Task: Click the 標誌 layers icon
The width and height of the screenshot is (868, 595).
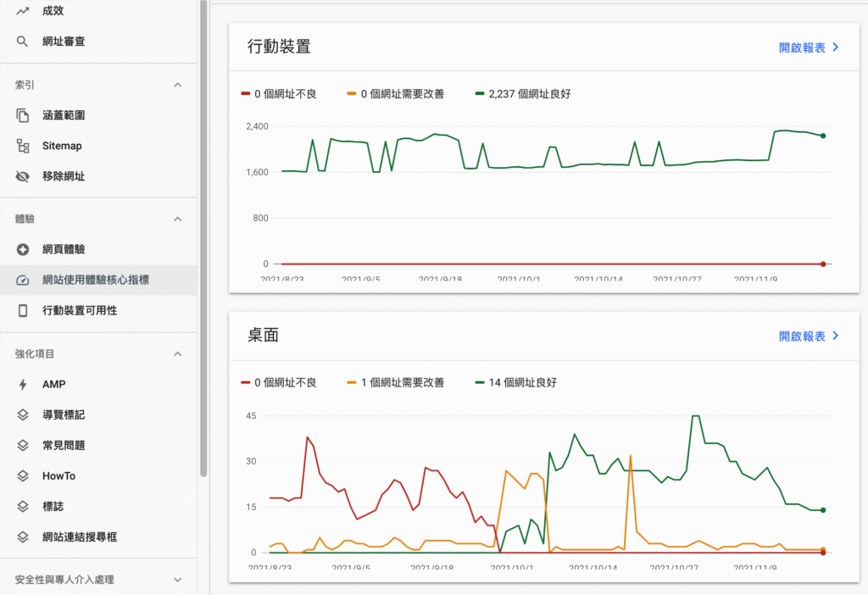Action: (x=22, y=506)
